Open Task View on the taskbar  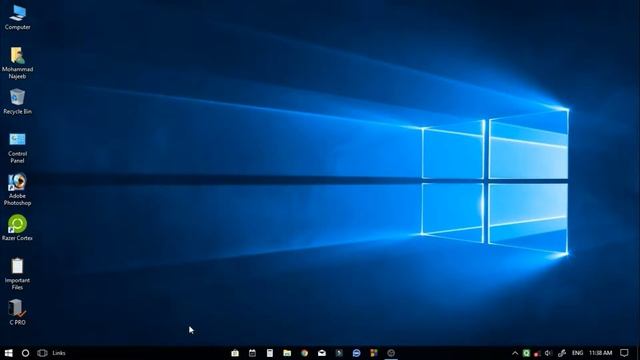(42, 353)
